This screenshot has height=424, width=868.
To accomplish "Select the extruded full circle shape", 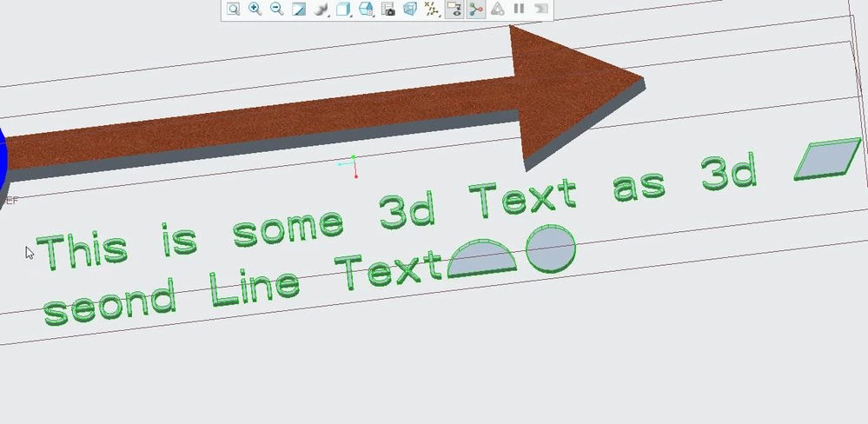I will [551, 248].
